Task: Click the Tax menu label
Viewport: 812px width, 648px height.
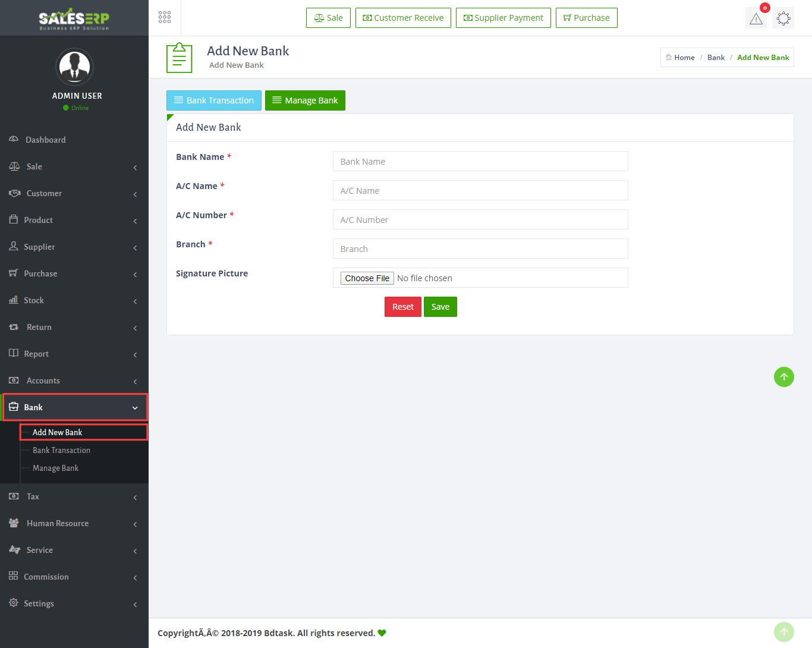Action: click(x=33, y=496)
